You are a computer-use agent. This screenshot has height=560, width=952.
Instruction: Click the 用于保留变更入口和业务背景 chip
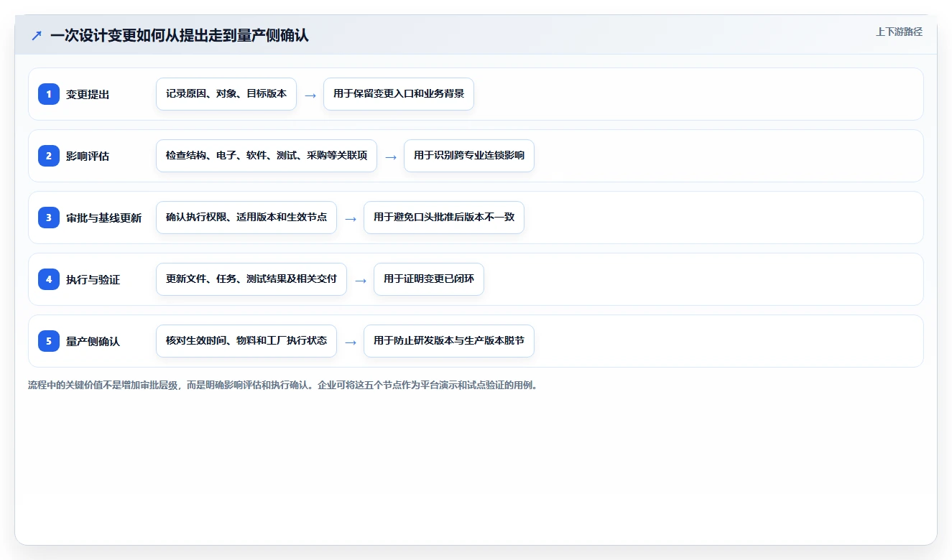coord(399,94)
